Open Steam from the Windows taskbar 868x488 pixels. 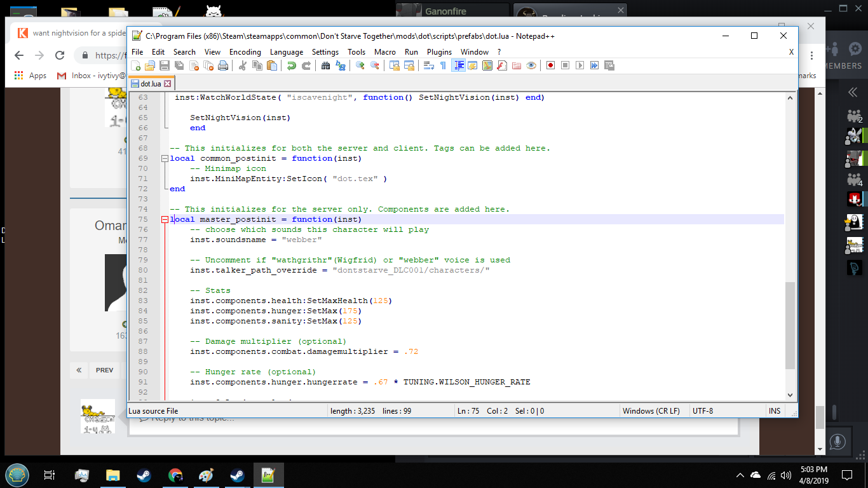click(x=144, y=475)
